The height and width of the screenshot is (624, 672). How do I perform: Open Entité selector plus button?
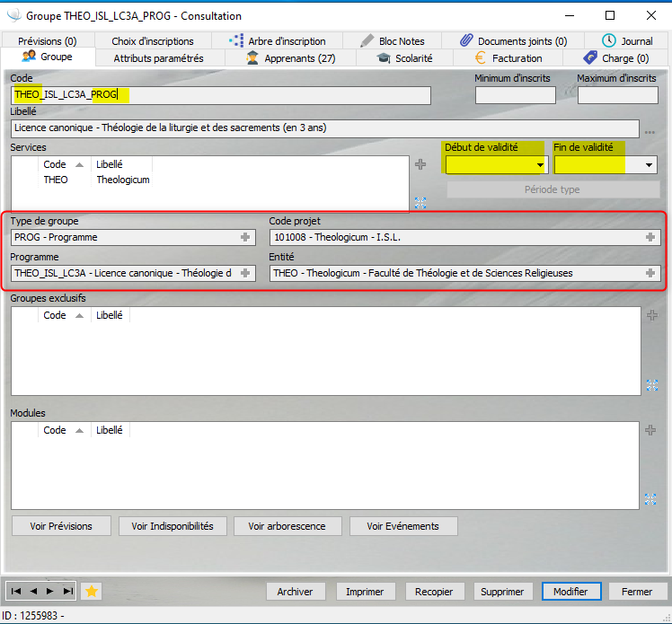tap(650, 274)
